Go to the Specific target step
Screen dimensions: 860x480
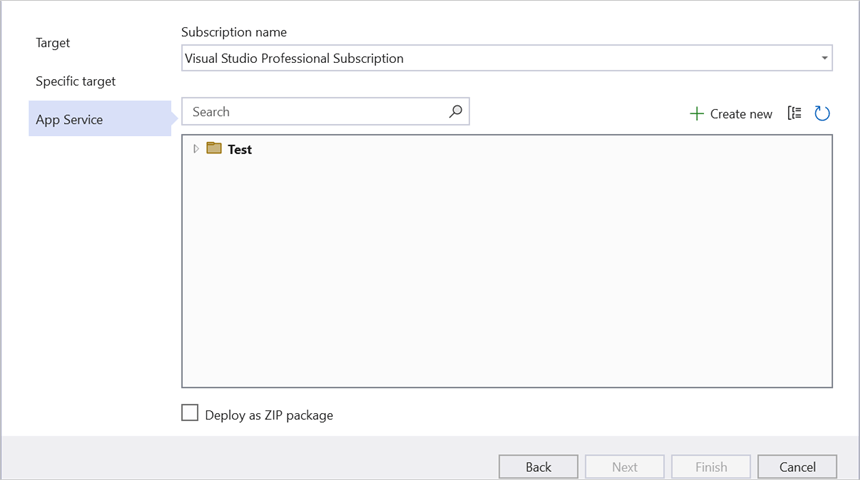coord(76,81)
